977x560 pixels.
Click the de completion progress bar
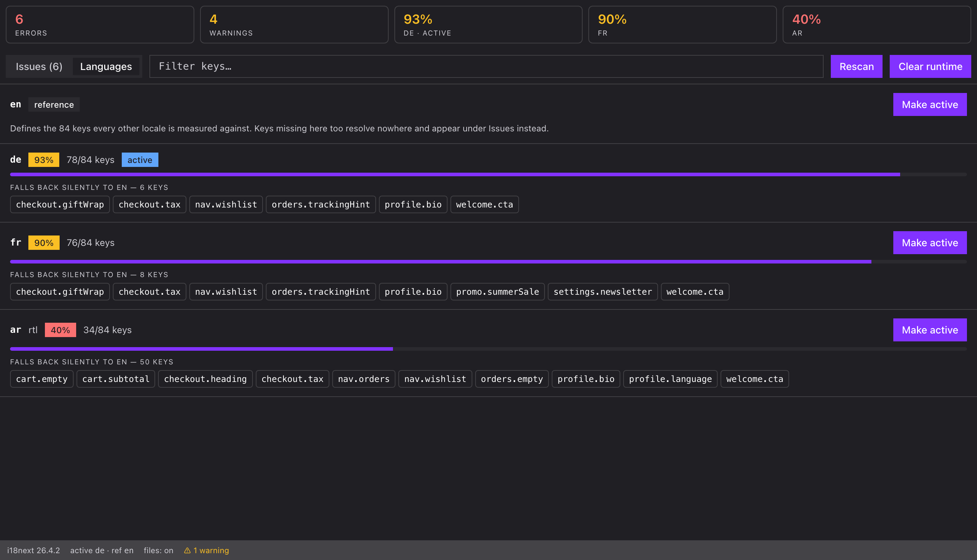tap(488, 174)
